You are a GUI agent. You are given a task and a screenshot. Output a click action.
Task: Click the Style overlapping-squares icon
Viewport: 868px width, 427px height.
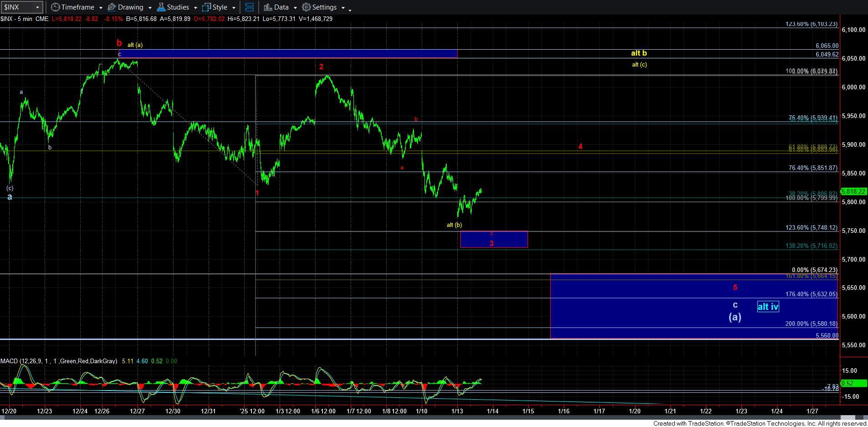tap(206, 7)
